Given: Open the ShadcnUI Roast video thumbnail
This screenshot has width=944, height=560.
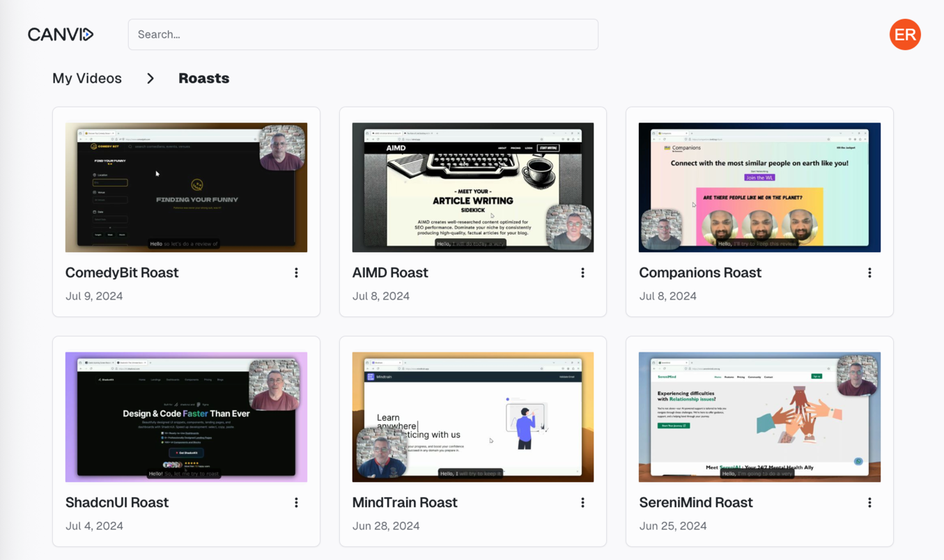Looking at the screenshot, I should coord(186,417).
